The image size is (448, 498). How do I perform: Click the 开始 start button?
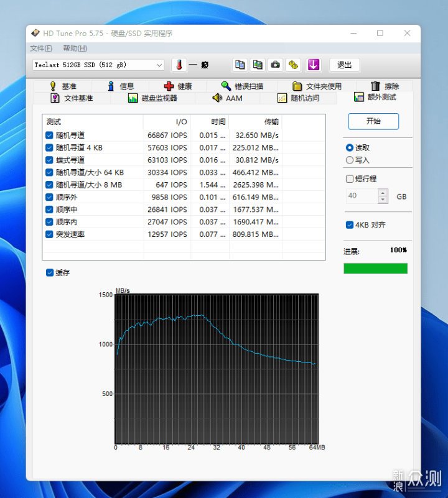(x=373, y=121)
